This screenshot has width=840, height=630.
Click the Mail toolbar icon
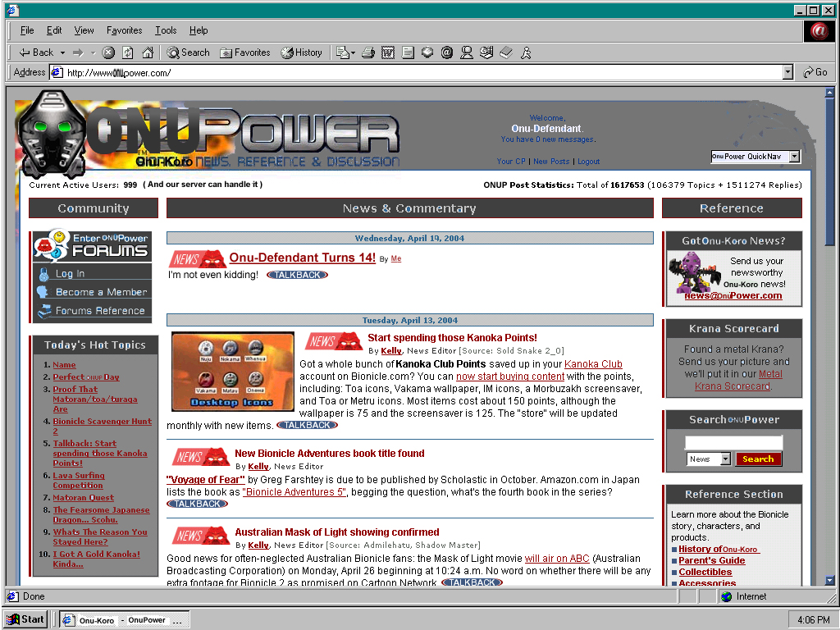(342, 52)
